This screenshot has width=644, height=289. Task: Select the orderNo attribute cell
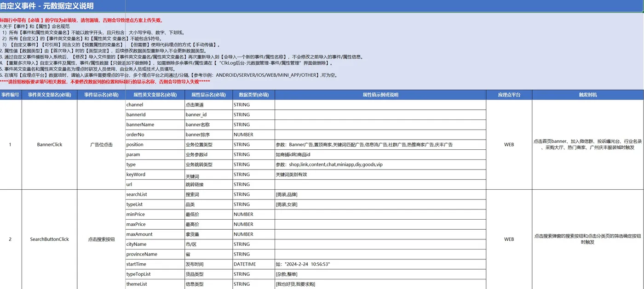click(155, 135)
